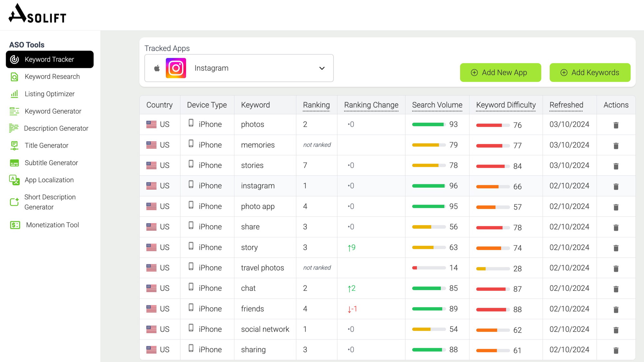The image size is (644, 362).
Task: Click ranking change '↓-1' for friends
Action: [352, 309]
